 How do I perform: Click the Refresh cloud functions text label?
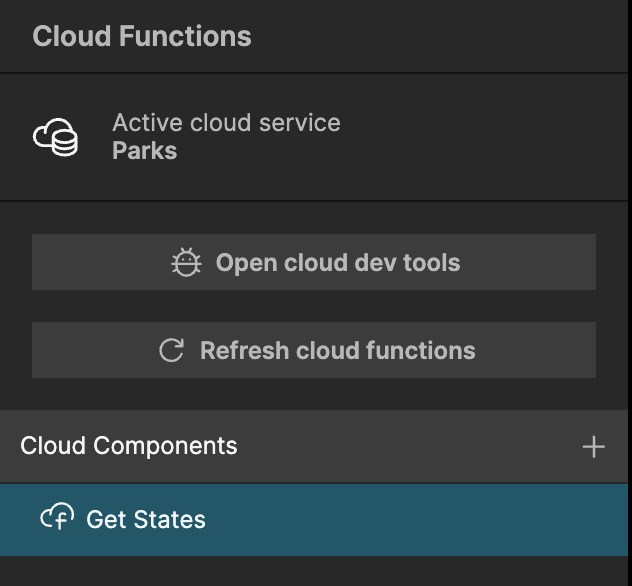coord(338,350)
